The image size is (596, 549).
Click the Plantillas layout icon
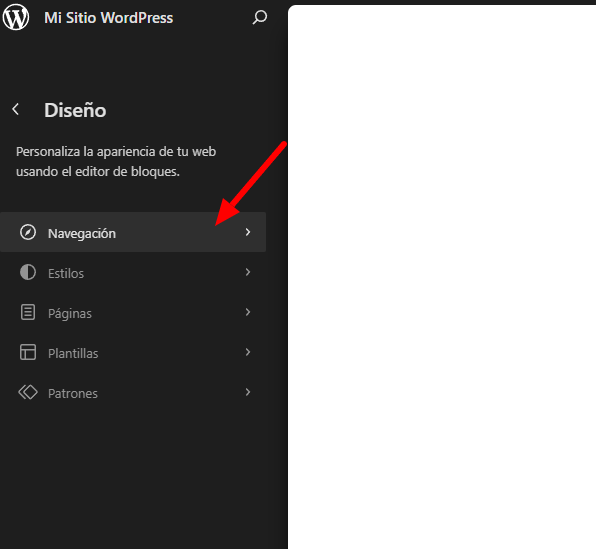(28, 352)
